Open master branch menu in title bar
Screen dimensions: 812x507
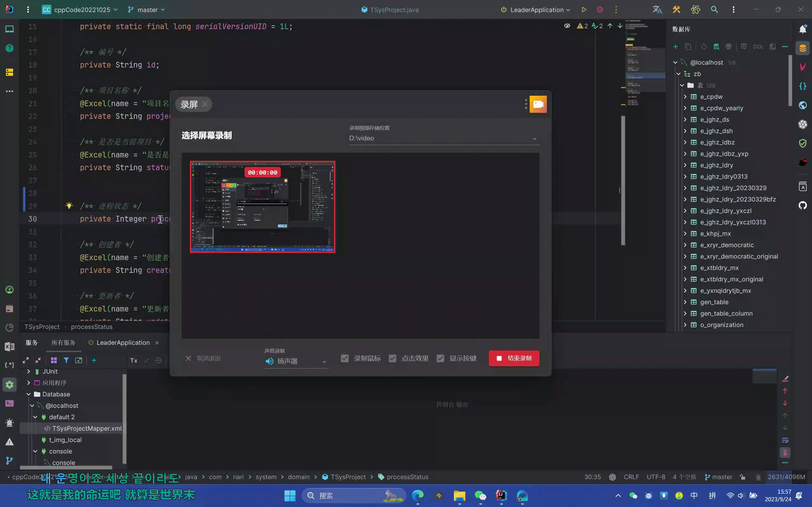click(x=147, y=10)
